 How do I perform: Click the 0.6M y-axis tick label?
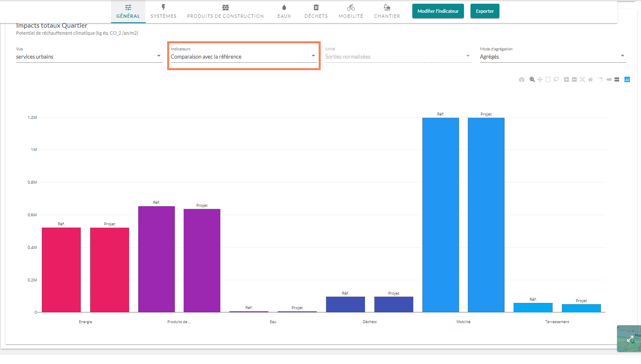32,215
